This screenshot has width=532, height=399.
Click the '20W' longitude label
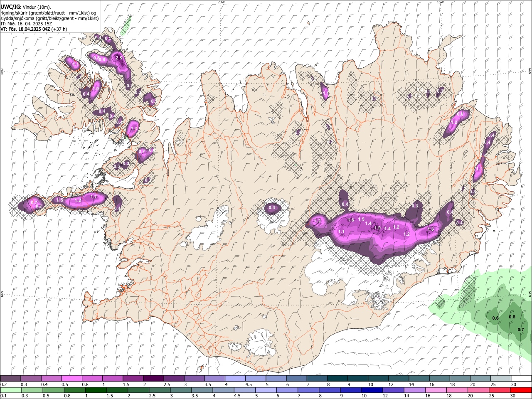pos(221,2)
